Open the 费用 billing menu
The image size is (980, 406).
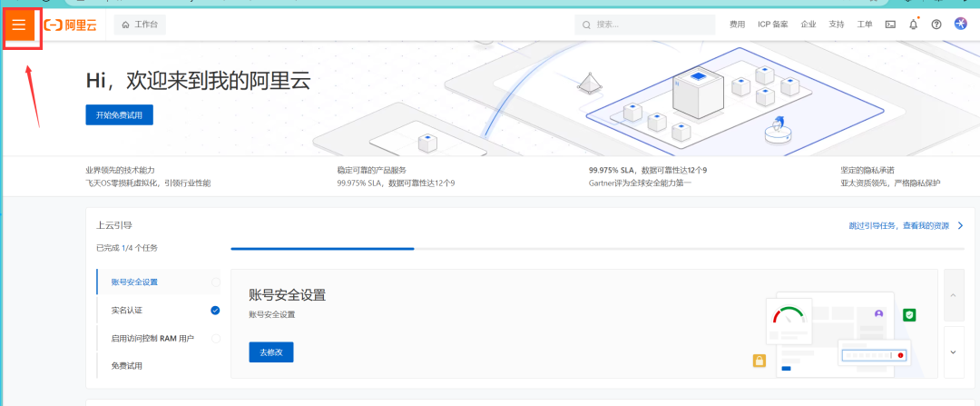tap(738, 25)
